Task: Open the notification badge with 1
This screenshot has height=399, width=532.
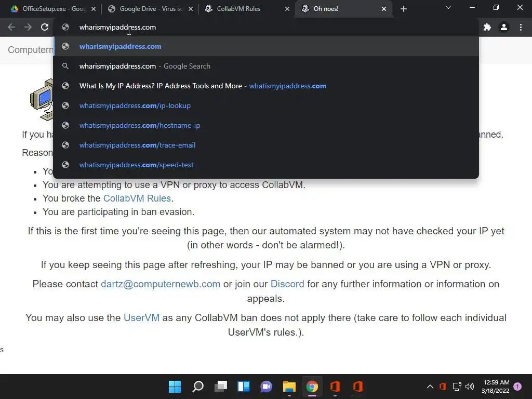Action: pos(517,387)
